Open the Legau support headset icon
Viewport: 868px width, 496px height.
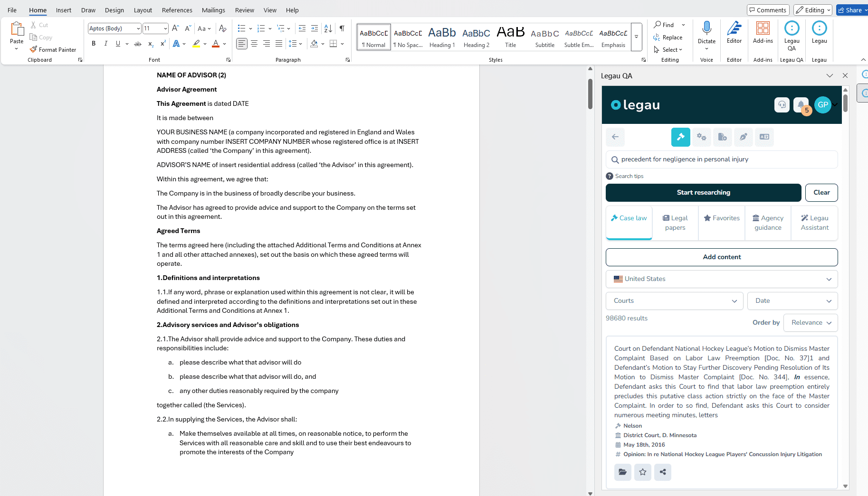coord(782,105)
